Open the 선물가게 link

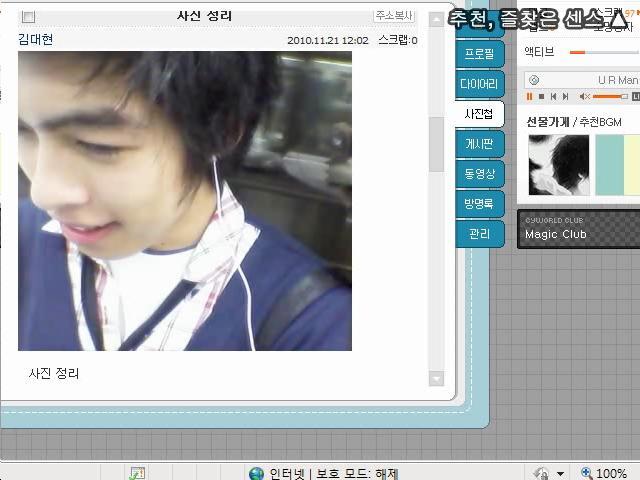click(x=548, y=122)
